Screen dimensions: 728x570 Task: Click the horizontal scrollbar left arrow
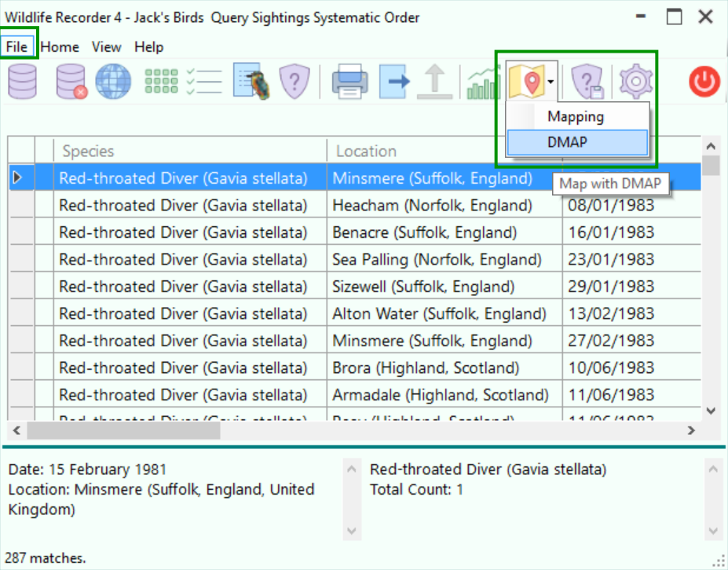point(16,431)
